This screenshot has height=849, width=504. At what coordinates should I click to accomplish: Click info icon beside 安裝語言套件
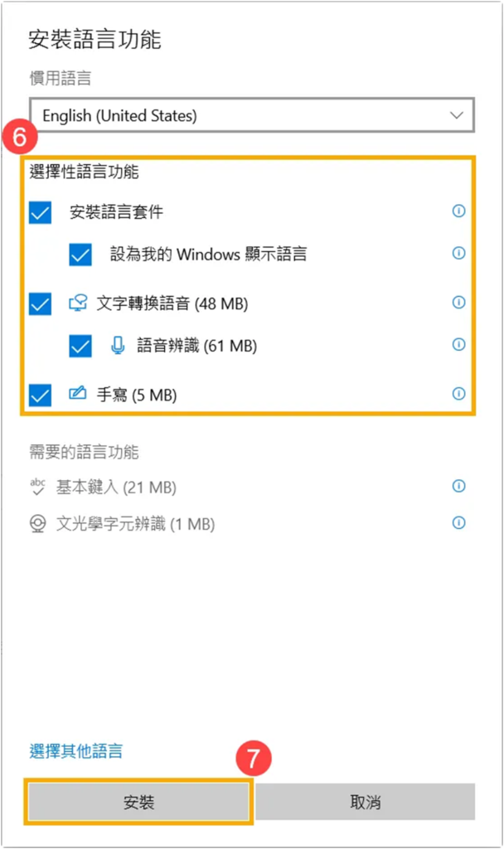[458, 211]
